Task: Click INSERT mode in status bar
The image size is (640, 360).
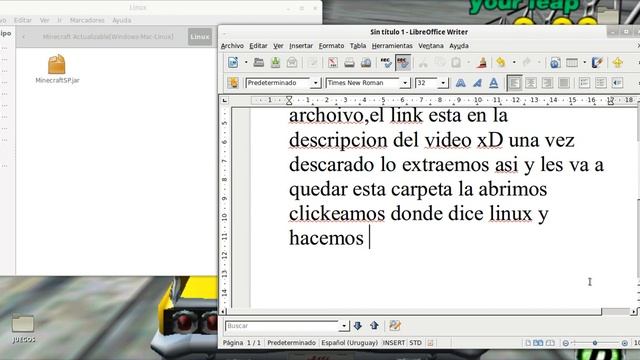Action: pyautogui.click(x=393, y=343)
